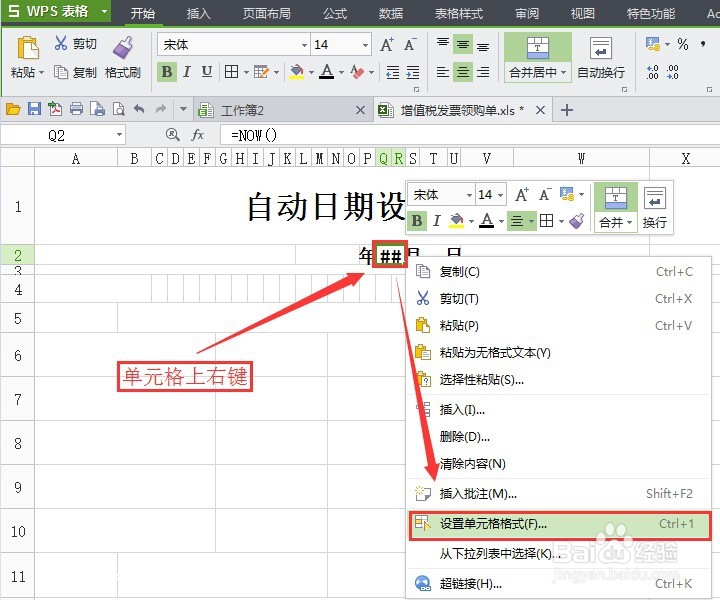720x600 pixels.
Task: Click the insert function fx icon
Action: (x=197, y=135)
